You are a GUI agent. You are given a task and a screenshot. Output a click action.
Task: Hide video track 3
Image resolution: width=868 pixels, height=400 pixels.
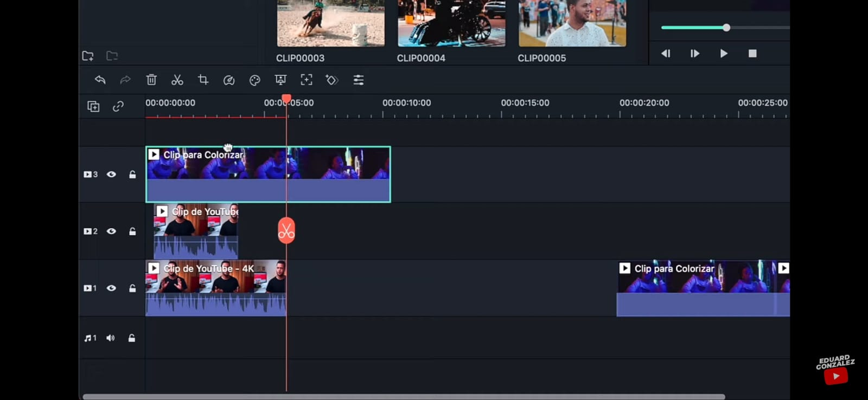pyautogui.click(x=111, y=175)
